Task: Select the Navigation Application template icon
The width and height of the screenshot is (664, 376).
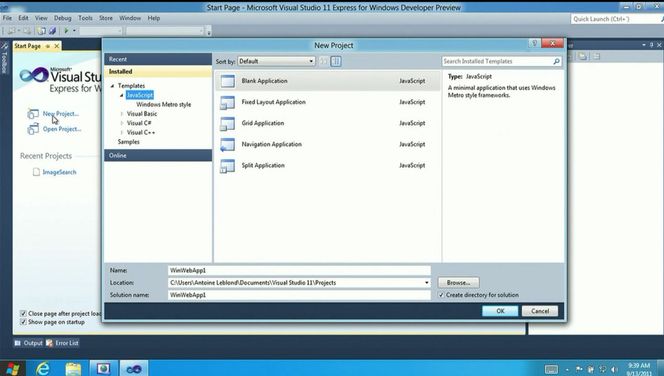Action: (x=227, y=144)
